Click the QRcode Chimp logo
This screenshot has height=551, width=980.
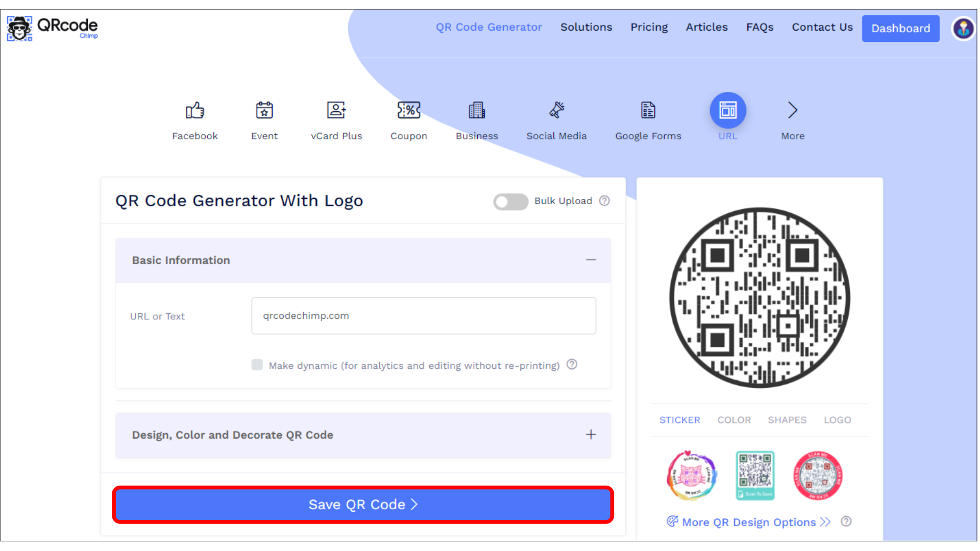52,28
